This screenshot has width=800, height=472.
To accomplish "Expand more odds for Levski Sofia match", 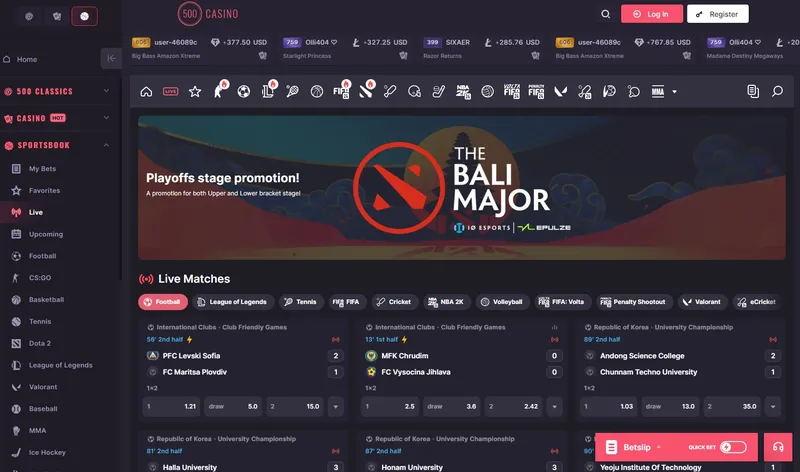I will 335,407.
